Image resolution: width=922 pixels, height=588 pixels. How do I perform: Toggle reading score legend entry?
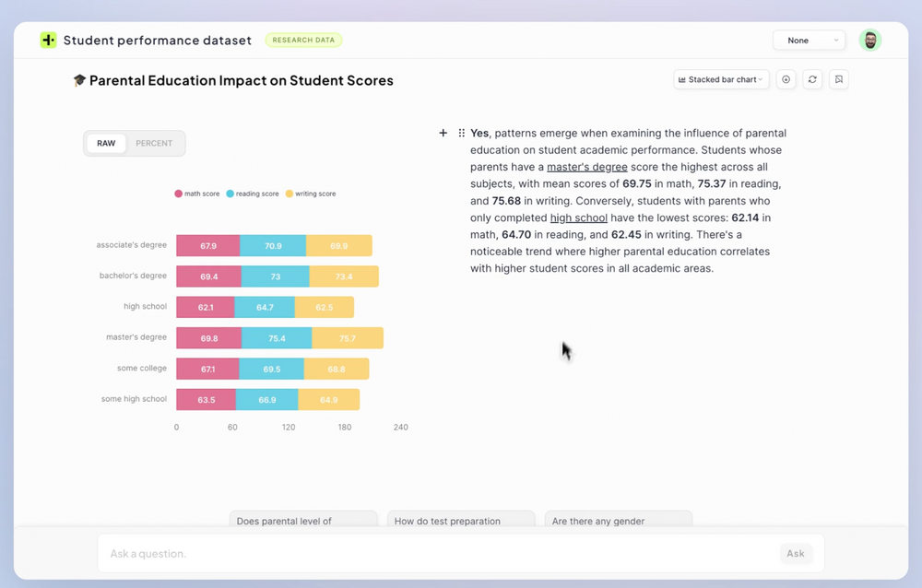pyautogui.click(x=253, y=194)
